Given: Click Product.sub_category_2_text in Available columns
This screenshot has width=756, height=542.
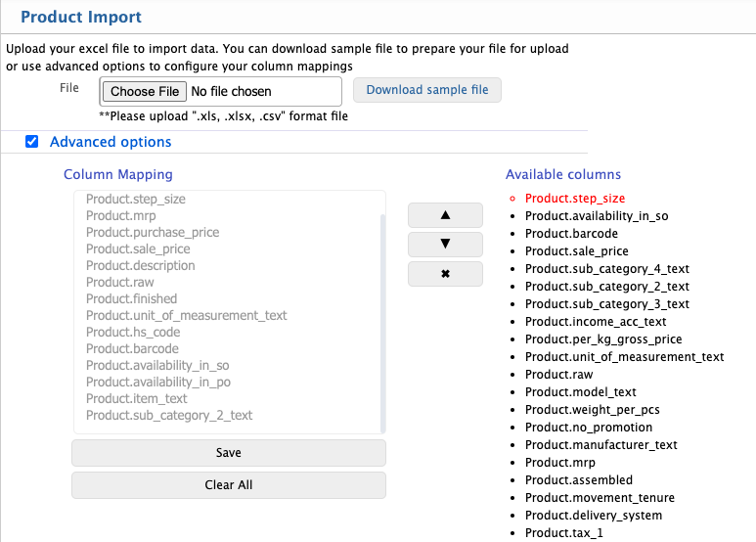Looking at the screenshot, I should coord(607,287).
